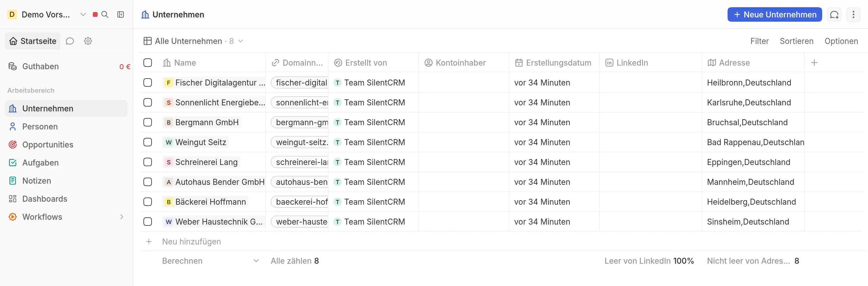Click the Aufgaben checkmark icon
This screenshot has height=286, width=868.
tap(12, 163)
